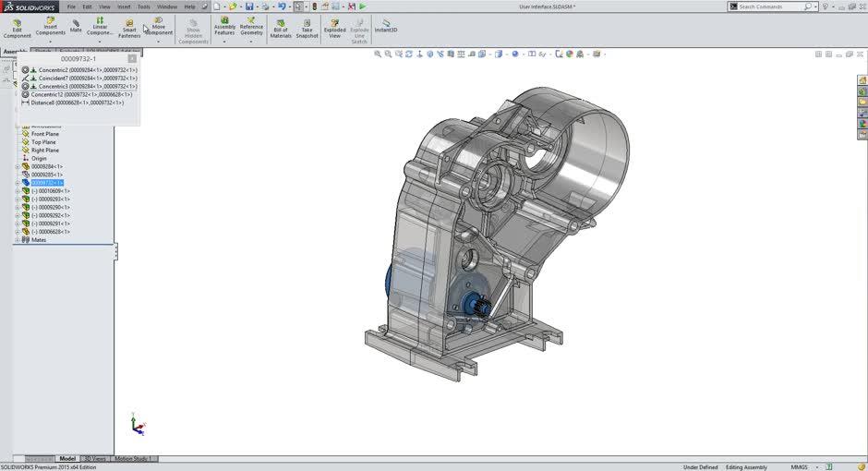Click the Edit Component tool
The width and height of the screenshot is (868, 471).
pyautogui.click(x=17, y=28)
